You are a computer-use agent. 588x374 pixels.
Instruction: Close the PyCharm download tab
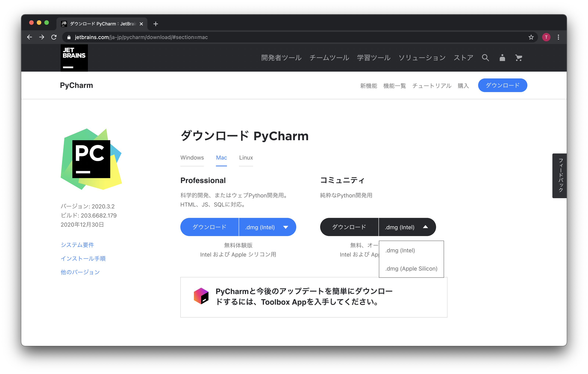coord(141,24)
